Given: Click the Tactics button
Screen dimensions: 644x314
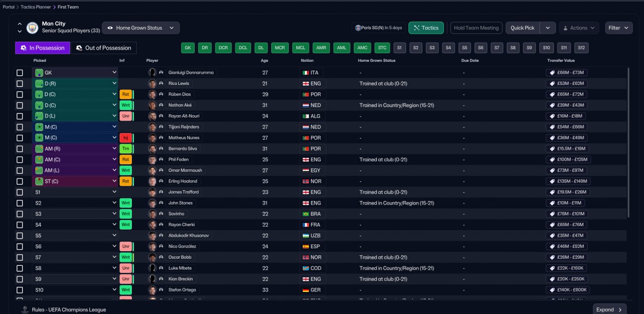Looking at the screenshot, I should [x=426, y=28].
